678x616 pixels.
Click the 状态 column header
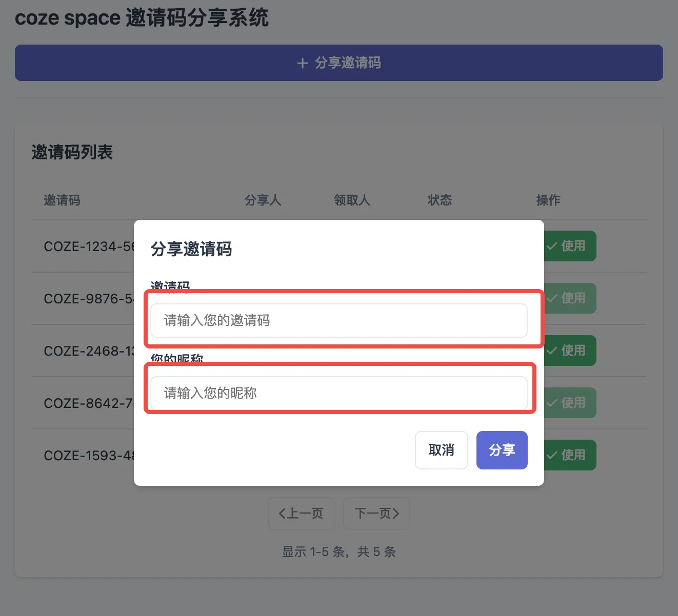point(440,200)
